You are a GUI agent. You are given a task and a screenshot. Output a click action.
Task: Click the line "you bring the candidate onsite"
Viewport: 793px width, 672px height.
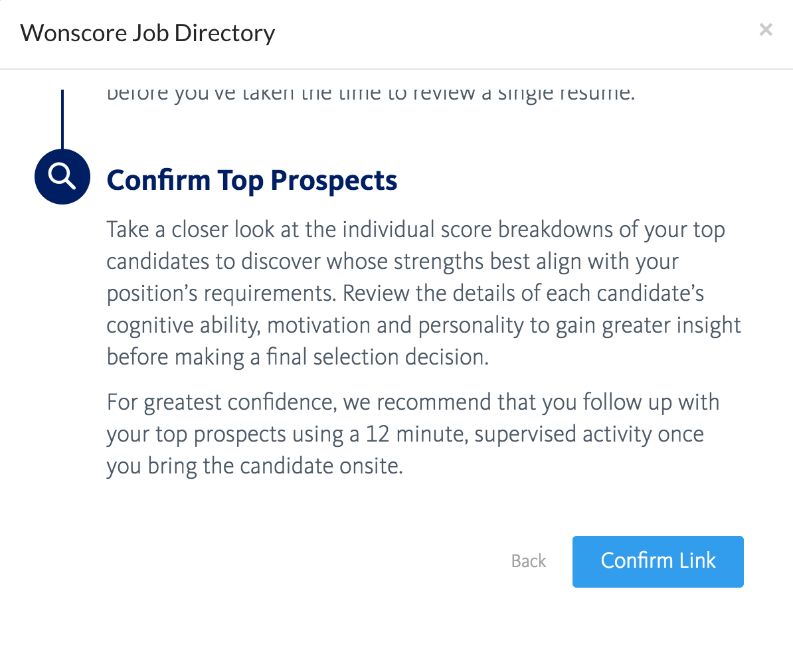point(254,466)
